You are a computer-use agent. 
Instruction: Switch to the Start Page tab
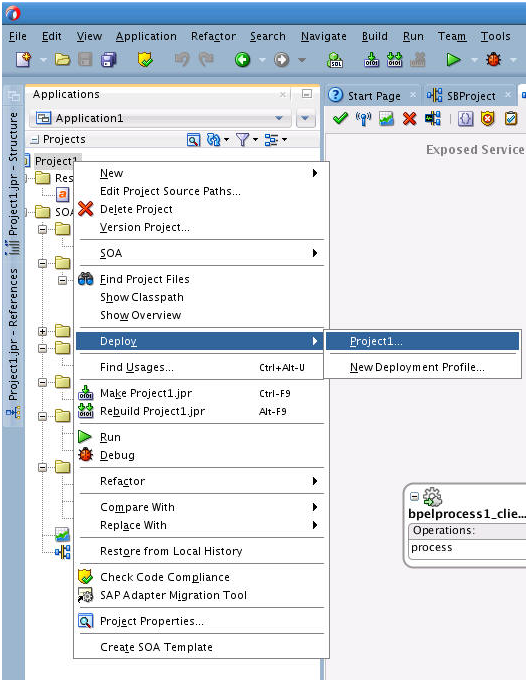(x=374, y=96)
